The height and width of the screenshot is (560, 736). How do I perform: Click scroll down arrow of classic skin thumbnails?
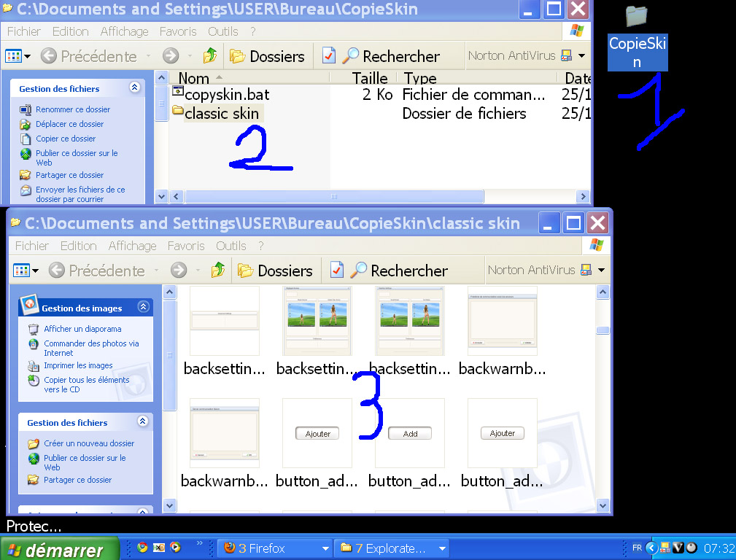[x=603, y=505]
